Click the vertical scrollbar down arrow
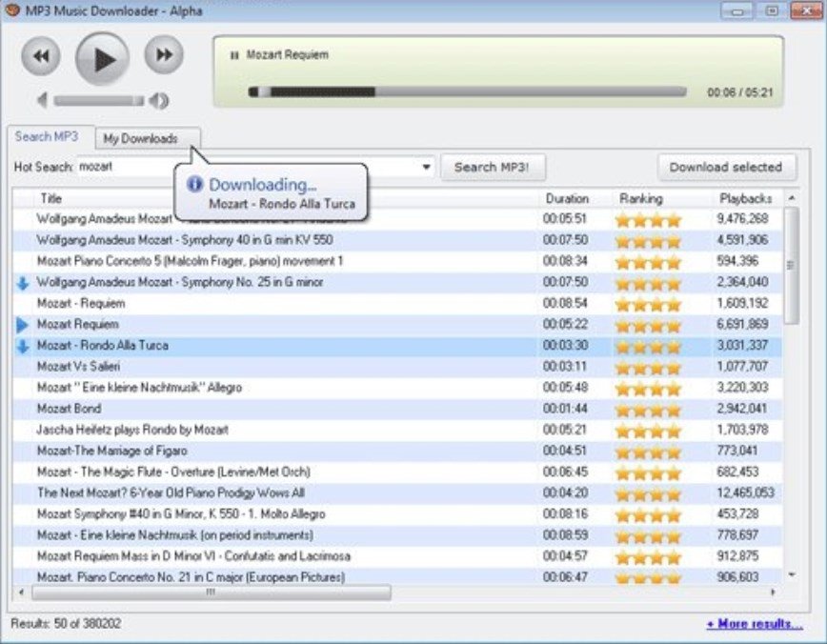This screenshot has height=644, width=827. [x=792, y=574]
